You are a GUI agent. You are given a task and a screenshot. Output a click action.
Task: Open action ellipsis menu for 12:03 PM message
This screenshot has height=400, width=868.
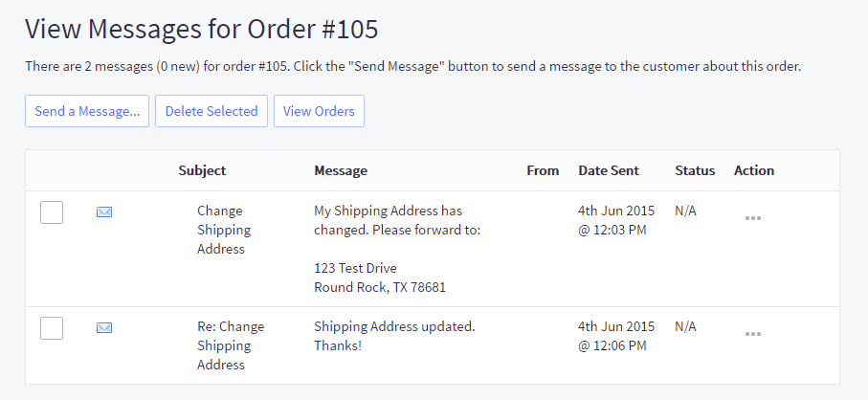click(x=753, y=218)
